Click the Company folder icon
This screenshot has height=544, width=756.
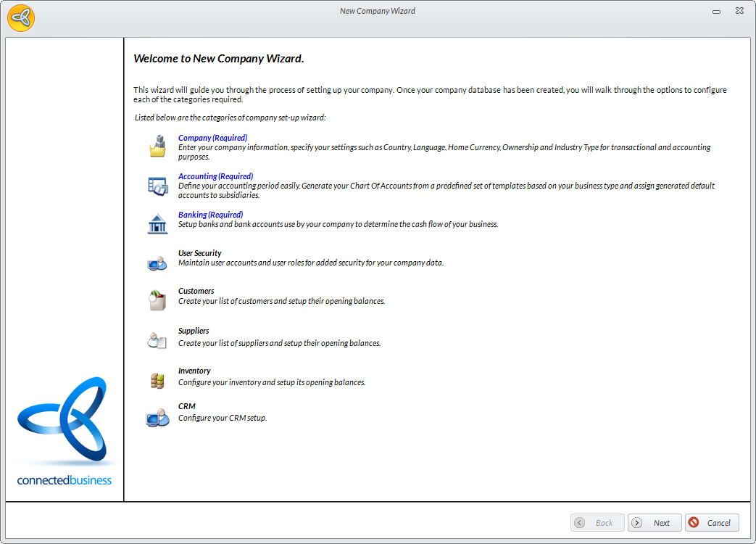point(157,147)
